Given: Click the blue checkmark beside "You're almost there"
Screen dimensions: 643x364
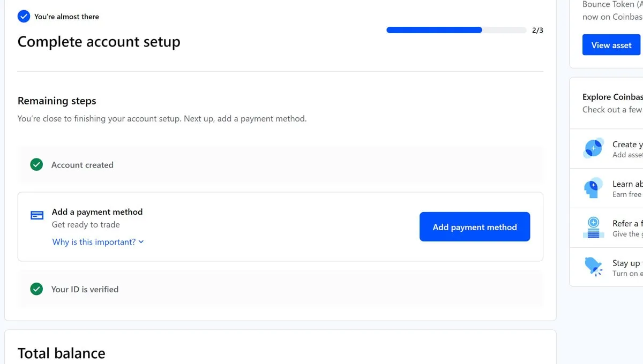Looking at the screenshot, I should coord(24,16).
